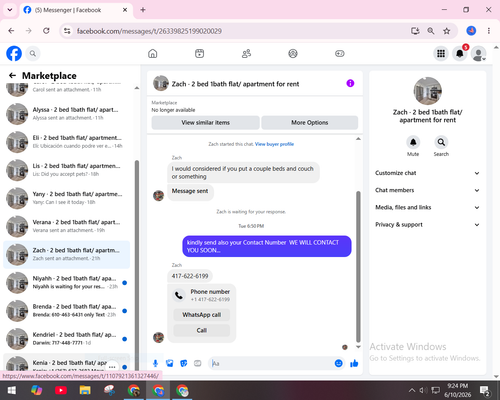View site information icon in address bar
Image resolution: width=500 pixels, height=400 pixels.
coord(67,31)
